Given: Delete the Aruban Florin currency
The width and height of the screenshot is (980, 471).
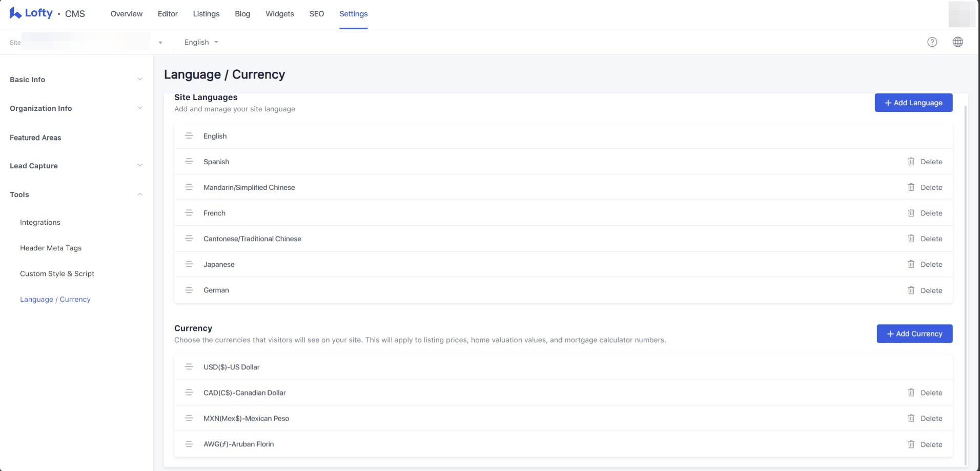Looking at the screenshot, I should click(x=925, y=444).
